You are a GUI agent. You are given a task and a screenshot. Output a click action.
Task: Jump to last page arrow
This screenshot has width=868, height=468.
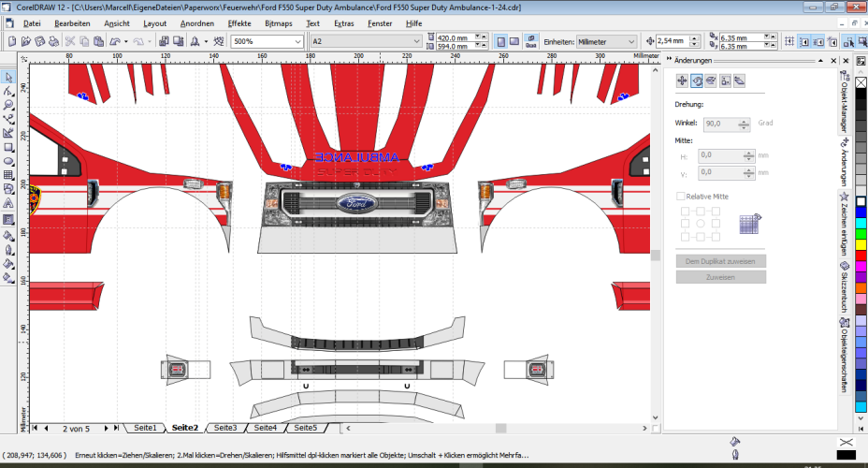pos(116,428)
